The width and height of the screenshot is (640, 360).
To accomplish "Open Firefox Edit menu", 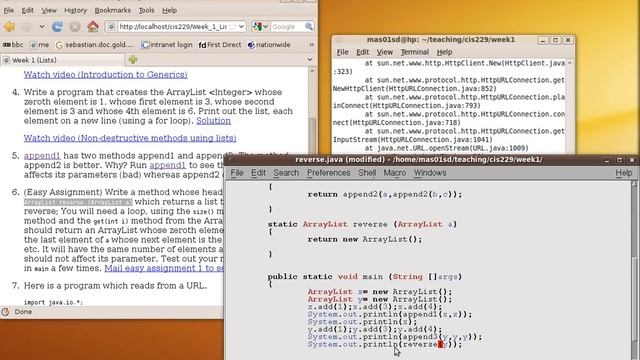I will click(x=27, y=10).
